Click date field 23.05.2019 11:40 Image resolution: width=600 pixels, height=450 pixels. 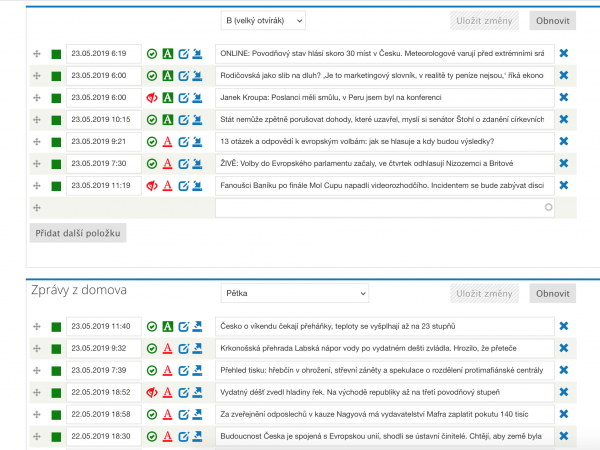104,326
